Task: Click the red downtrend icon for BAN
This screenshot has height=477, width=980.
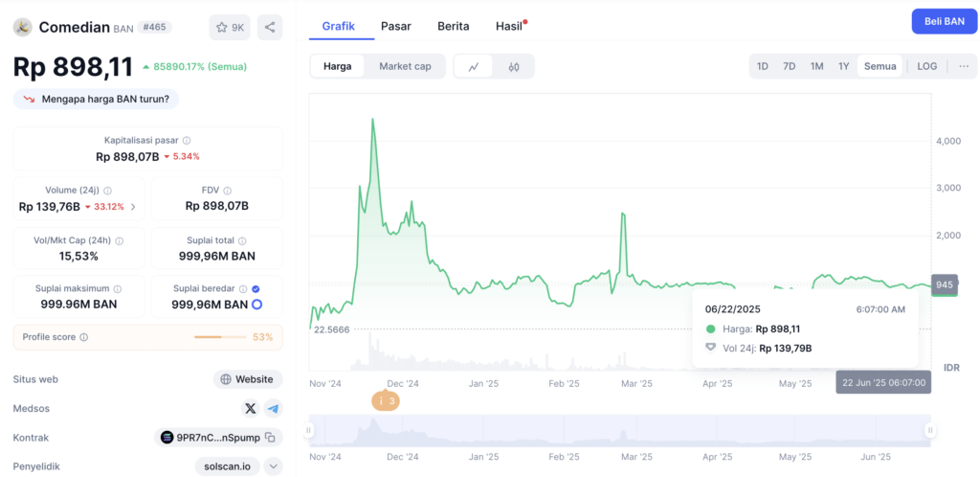Action: point(29,99)
